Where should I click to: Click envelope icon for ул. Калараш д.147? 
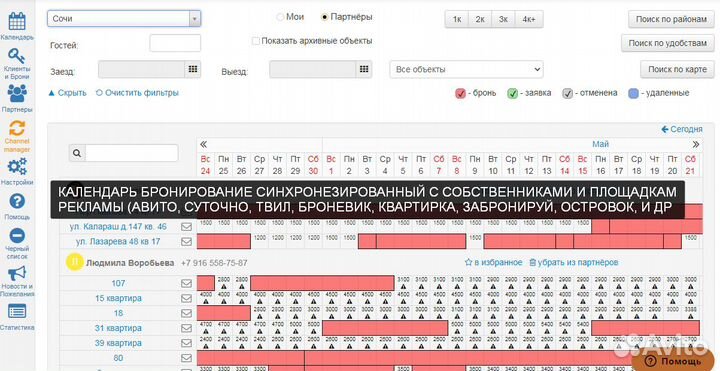click(186, 227)
